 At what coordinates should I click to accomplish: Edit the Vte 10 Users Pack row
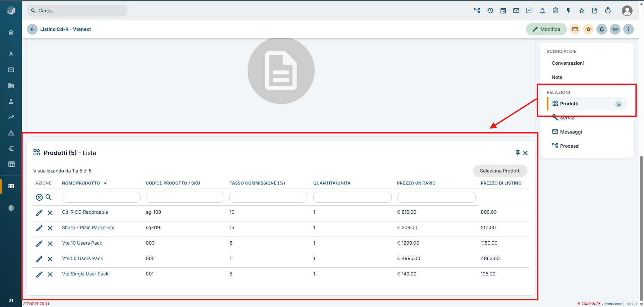pyautogui.click(x=39, y=244)
